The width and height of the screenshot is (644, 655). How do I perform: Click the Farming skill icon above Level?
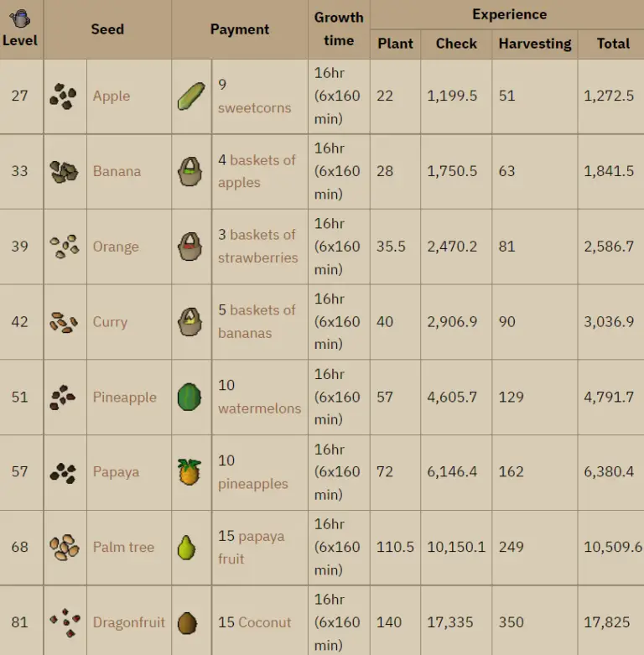coord(20,18)
